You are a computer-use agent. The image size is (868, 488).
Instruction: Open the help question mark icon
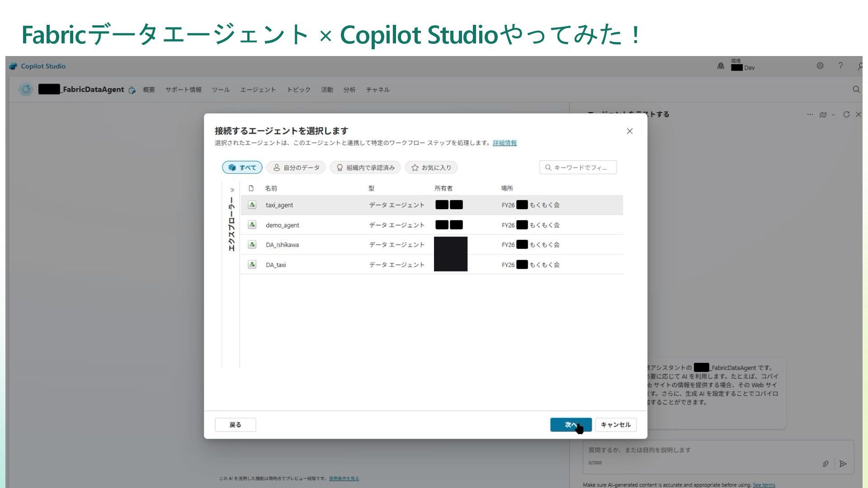click(x=840, y=66)
